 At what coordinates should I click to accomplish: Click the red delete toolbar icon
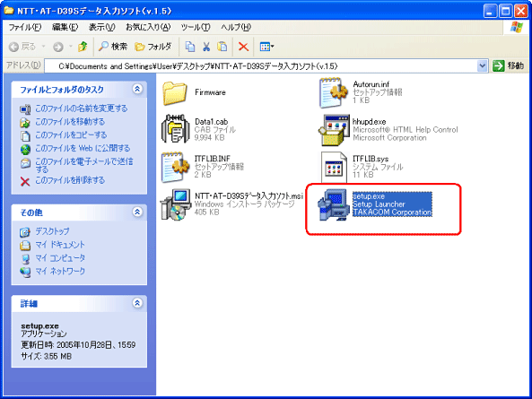[243, 47]
